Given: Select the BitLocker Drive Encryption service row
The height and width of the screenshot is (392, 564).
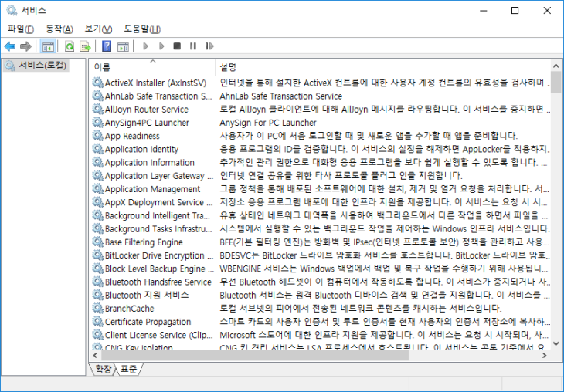Looking at the screenshot, I should (155, 255).
